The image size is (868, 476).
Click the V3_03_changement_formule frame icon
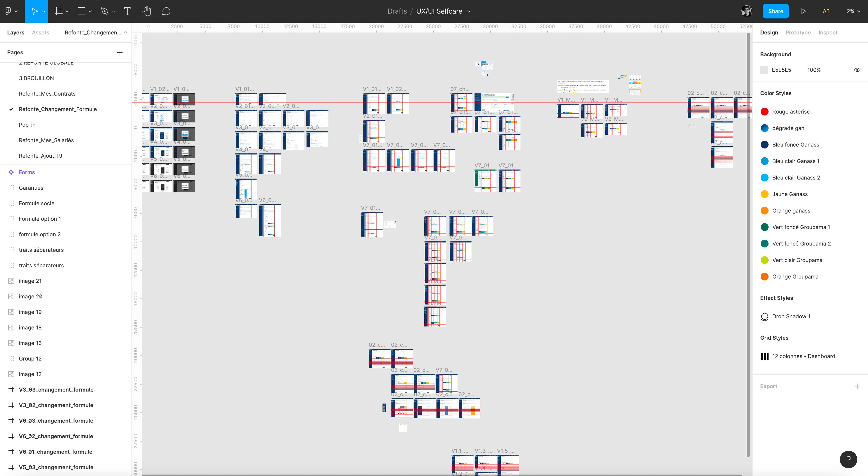click(11, 389)
